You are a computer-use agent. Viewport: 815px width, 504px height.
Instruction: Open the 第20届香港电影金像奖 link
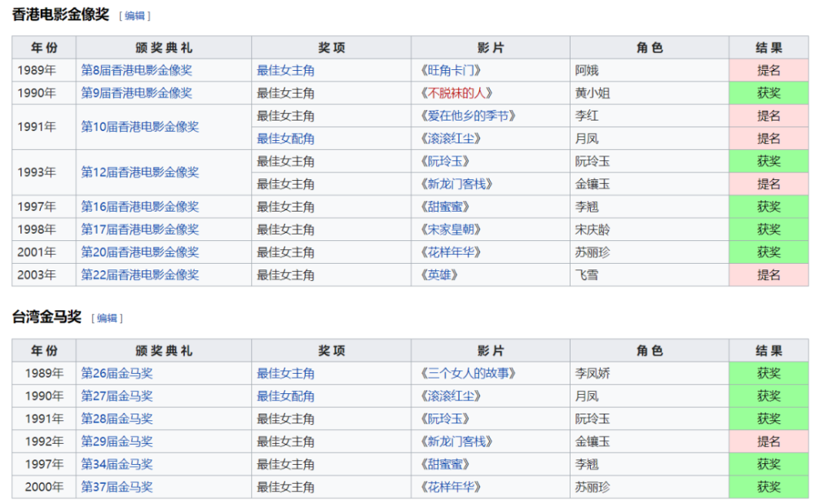(140, 252)
